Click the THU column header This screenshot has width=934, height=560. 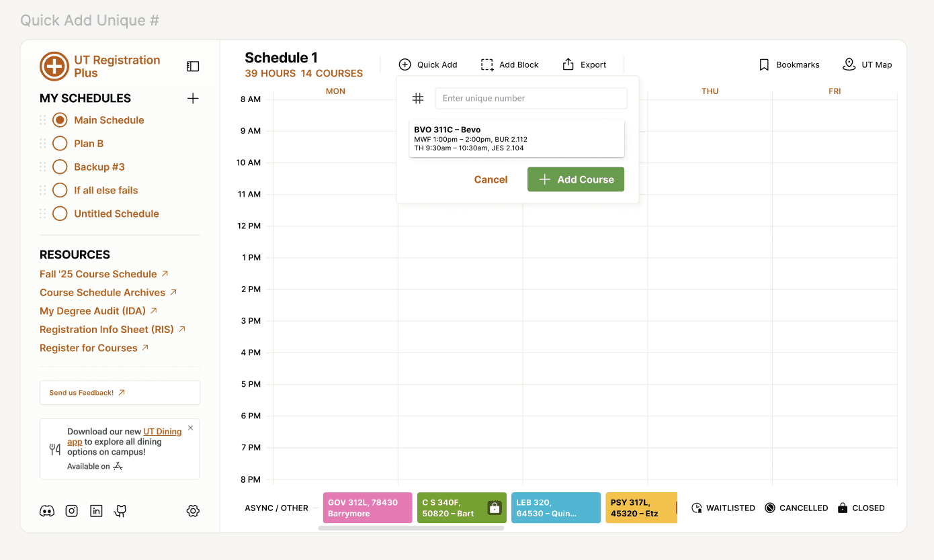tap(710, 91)
